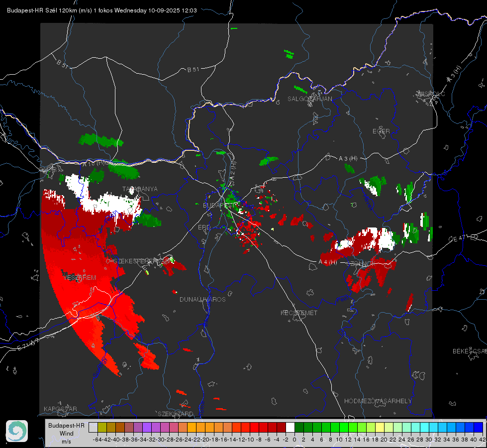Select the light gray swatch starting the wind legend
This screenshot has width=487, height=448.
[x=93, y=428]
